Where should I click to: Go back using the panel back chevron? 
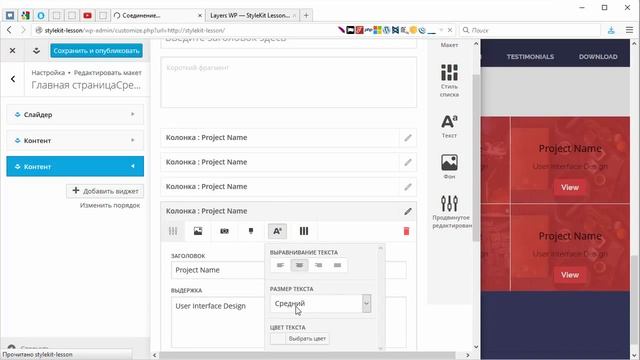coord(13,79)
